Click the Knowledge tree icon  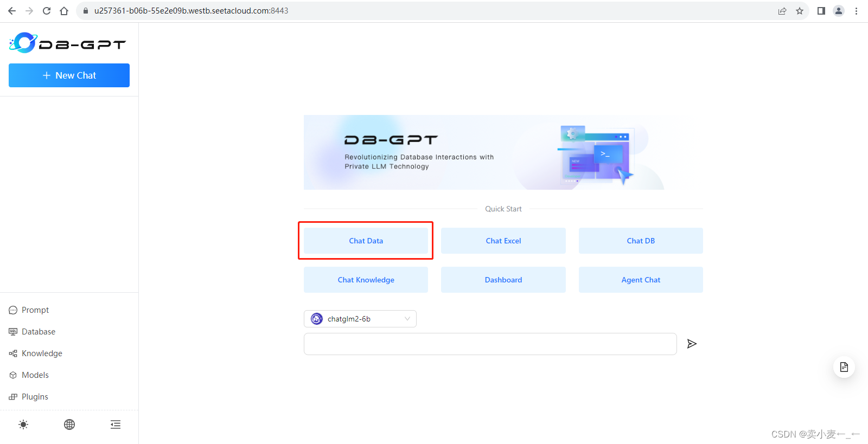[x=13, y=353]
